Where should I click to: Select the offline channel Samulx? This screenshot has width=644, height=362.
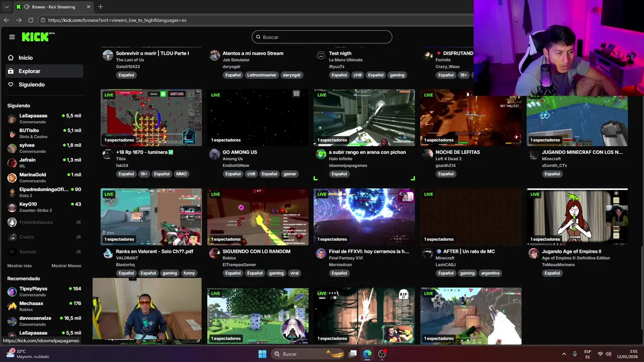pyautogui.click(x=44, y=251)
